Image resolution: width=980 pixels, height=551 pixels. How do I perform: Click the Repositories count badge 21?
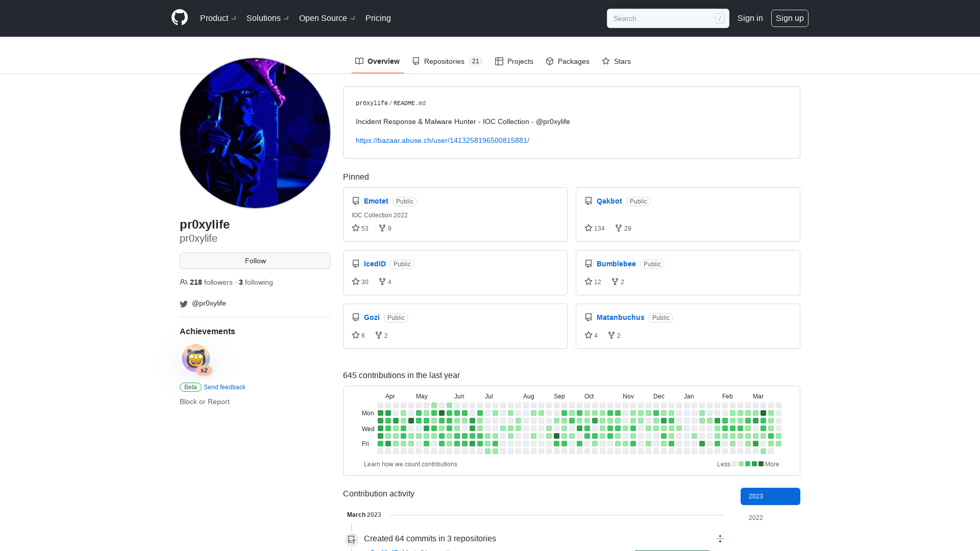476,61
